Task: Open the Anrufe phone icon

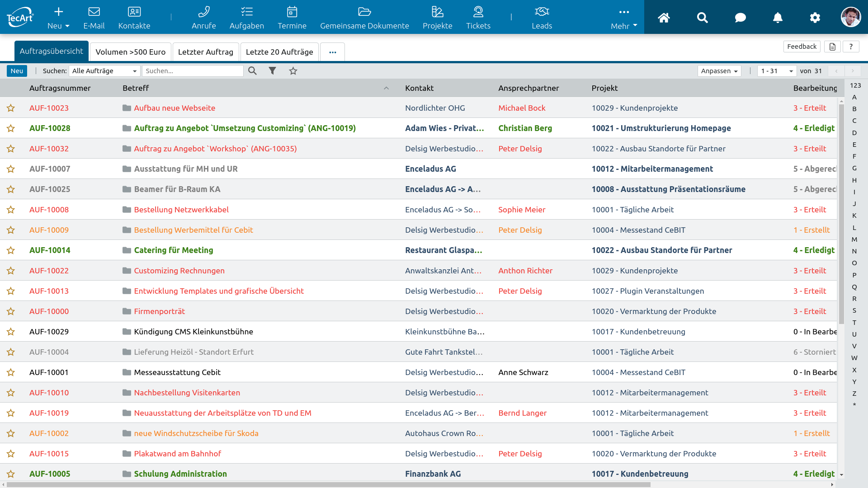Action: 203,12
